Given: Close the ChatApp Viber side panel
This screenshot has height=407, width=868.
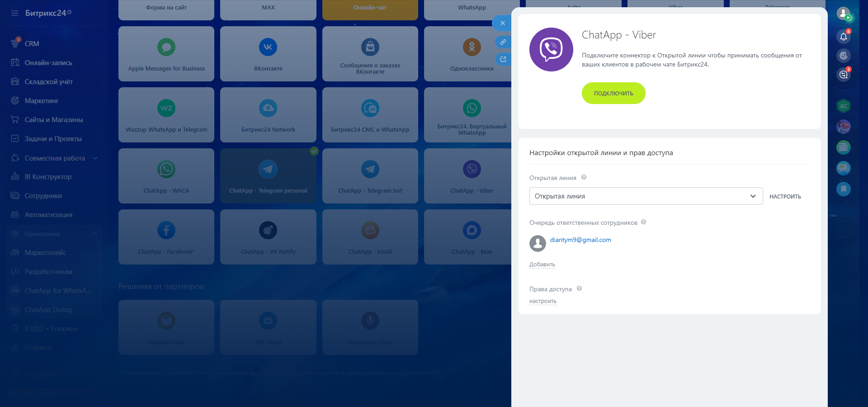Looking at the screenshot, I should pyautogui.click(x=502, y=23).
